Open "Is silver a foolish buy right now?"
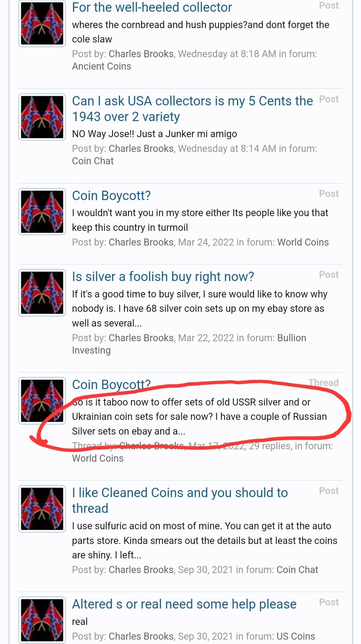361x644 pixels. 163,277
